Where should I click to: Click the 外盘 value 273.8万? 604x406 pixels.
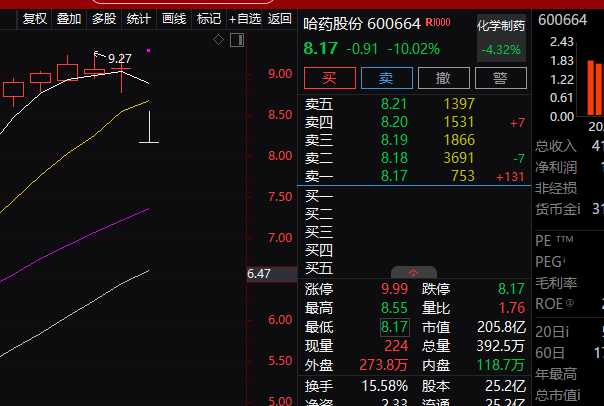coord(383,365)
